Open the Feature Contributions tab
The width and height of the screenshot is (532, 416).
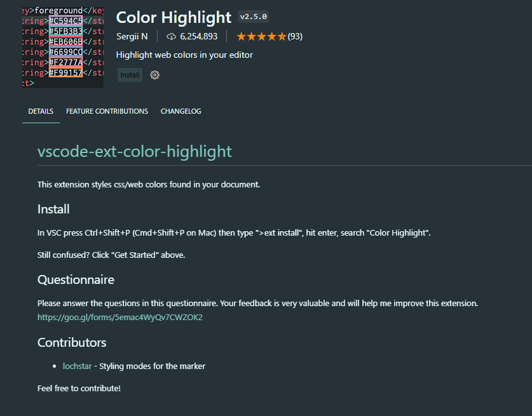pos(107,111)
